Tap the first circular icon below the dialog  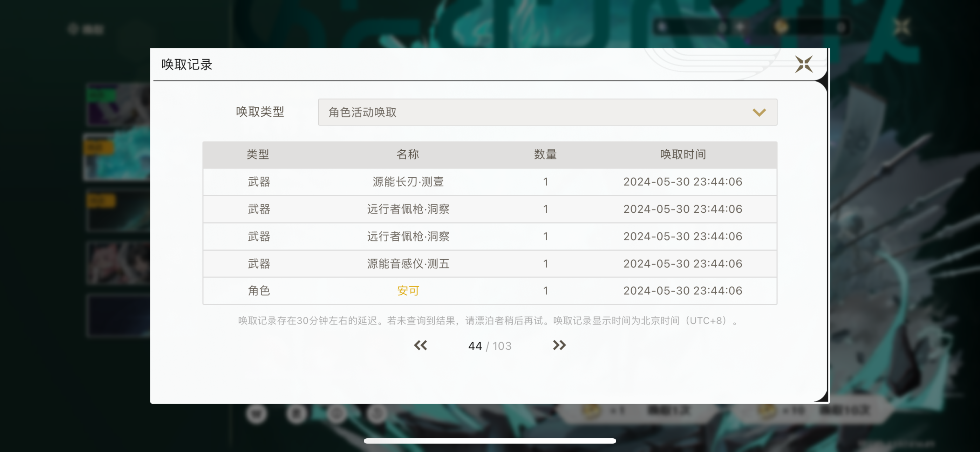click(257, 413)
